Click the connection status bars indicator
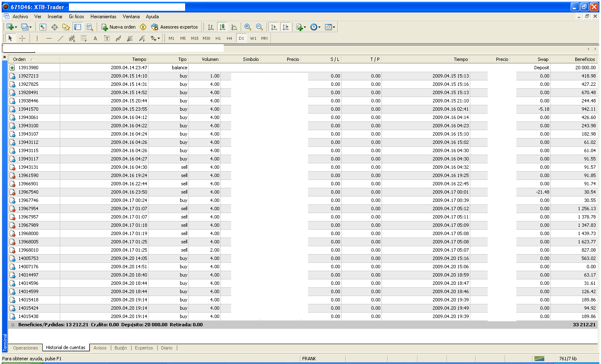Image resolution: width=601 pixels, height=364 pixels. point(539,359)
